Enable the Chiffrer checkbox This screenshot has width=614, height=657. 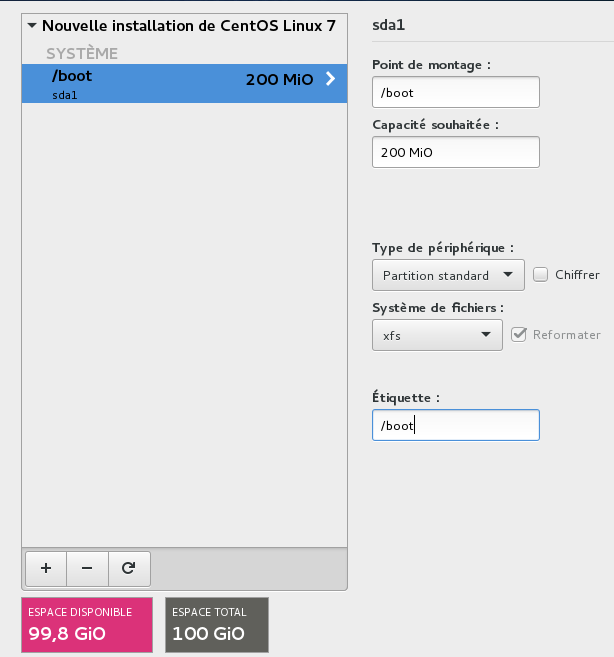[540, 274]
